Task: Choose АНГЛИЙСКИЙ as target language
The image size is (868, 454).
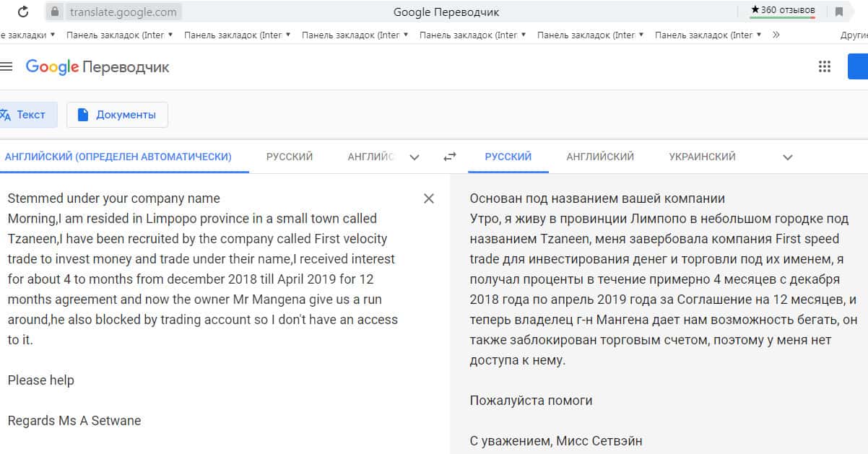Action: [600, 157]
